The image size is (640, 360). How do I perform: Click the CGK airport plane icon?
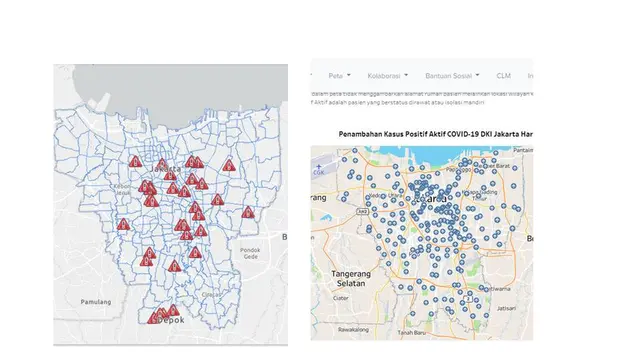318,167
